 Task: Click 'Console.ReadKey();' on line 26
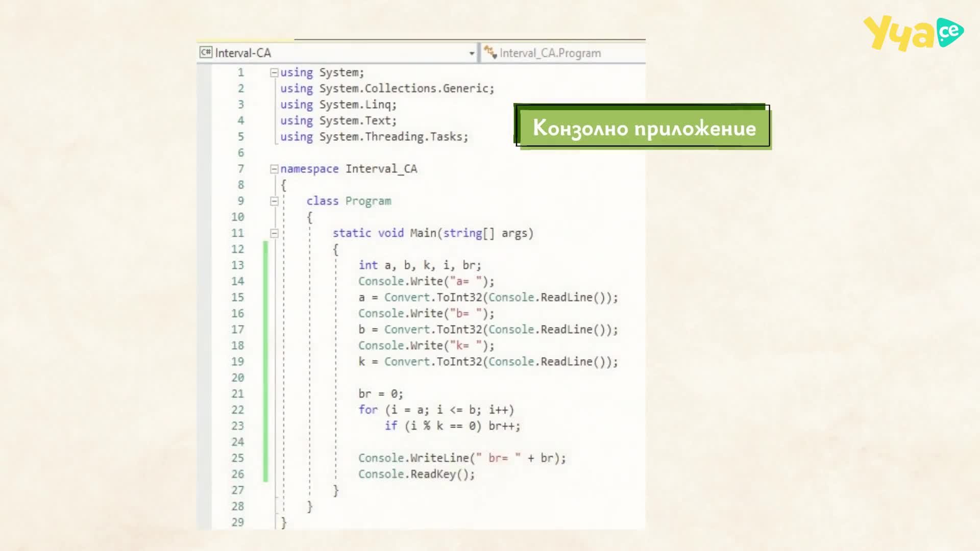[x=416, y=474]
